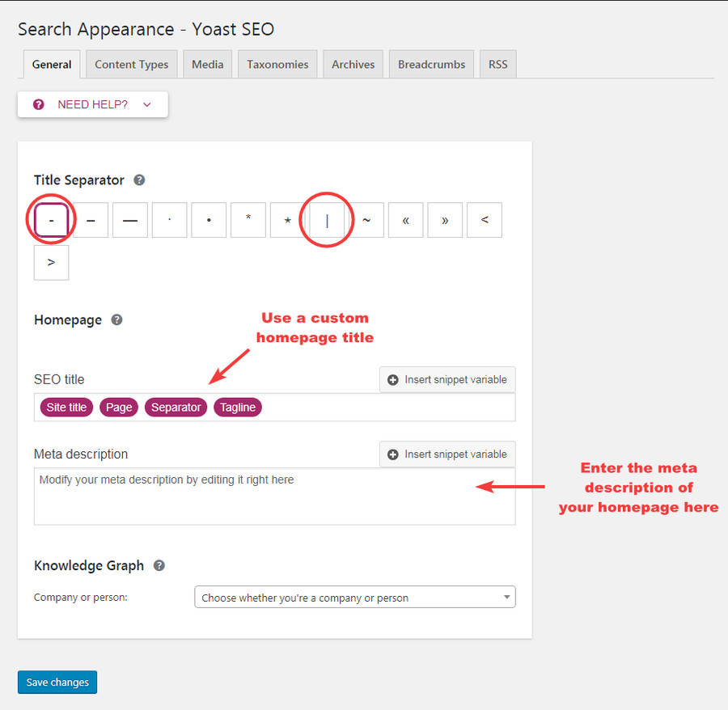This screenshot has height=710, width=728.
Task: Open the Homepage help tooltip icon
Action: (x=116, y=320)
